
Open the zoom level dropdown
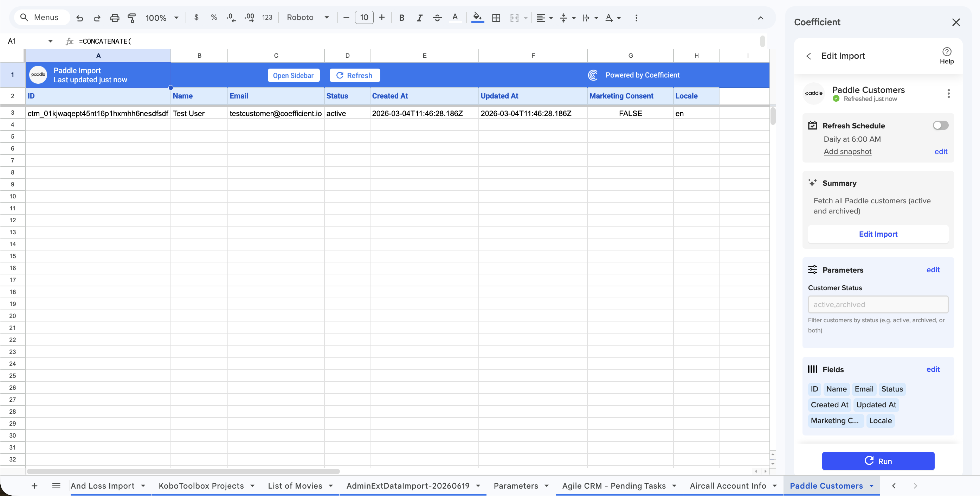pos(162,18)
